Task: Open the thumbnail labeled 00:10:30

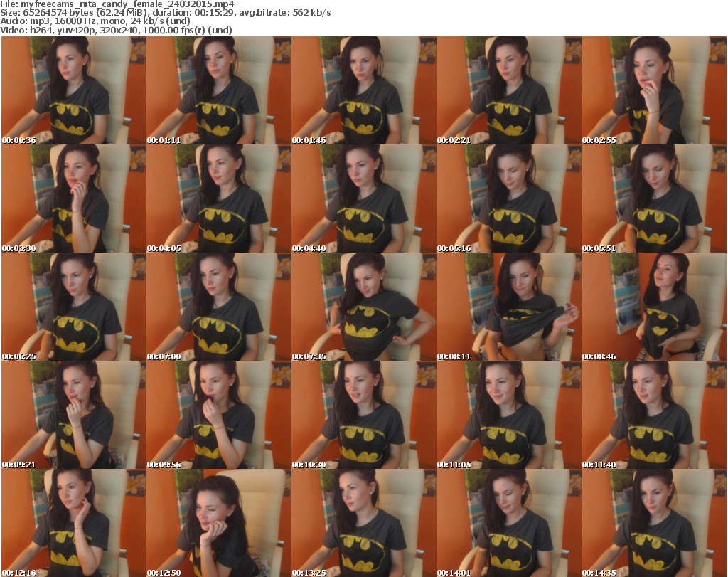Action: pyautogui.click(x=364, y=415)
